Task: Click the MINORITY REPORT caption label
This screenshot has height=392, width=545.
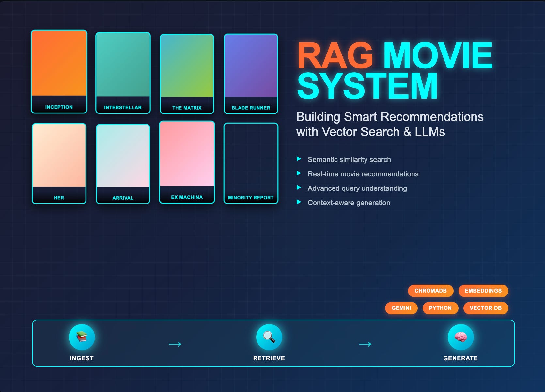Action: click(x=251, y=198)
